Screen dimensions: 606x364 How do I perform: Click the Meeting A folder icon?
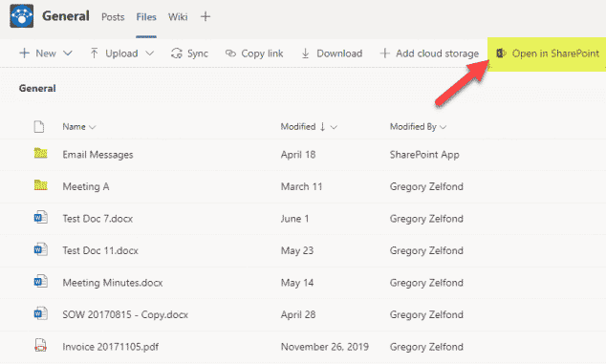point(40,185)
